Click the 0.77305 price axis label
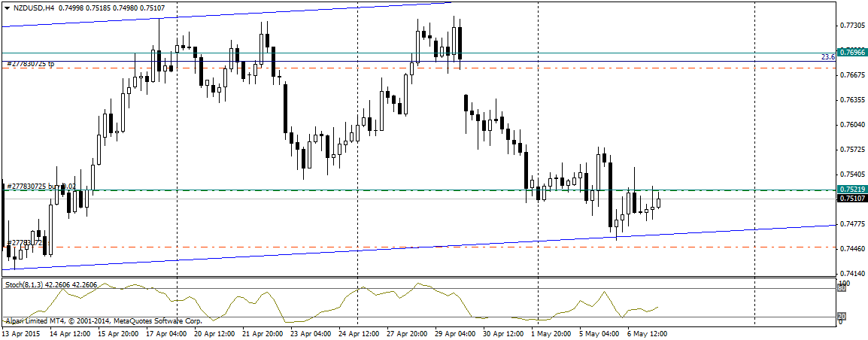Viewport: 868px width, 340px height. pyautogui.click(x=851, y=26)
